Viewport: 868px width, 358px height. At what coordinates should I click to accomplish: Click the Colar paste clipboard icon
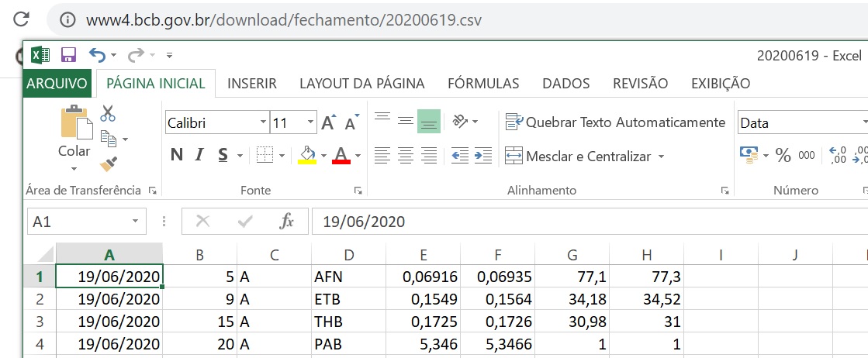(76, 122)
